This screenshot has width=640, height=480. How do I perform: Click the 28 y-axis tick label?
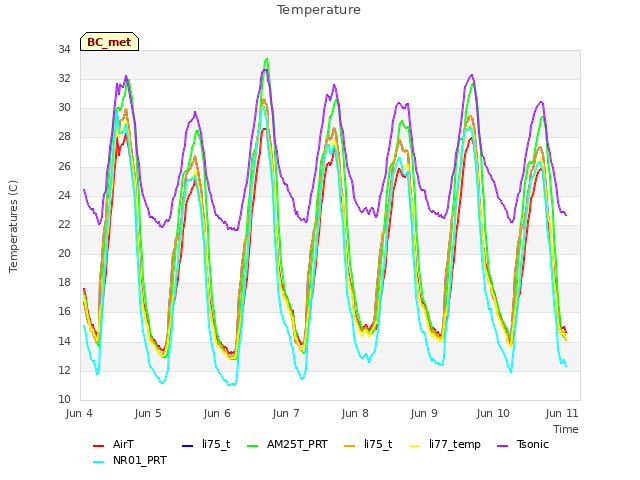point(64,137)
